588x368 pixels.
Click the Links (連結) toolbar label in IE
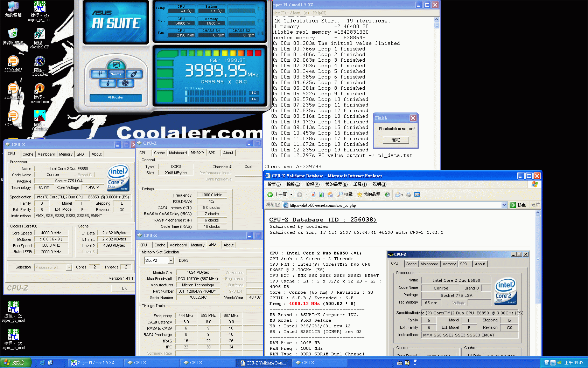(535, 205)
